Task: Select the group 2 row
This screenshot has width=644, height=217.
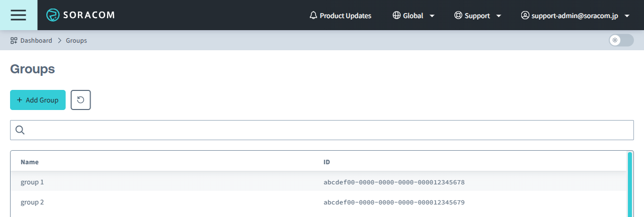Action: 32,202
